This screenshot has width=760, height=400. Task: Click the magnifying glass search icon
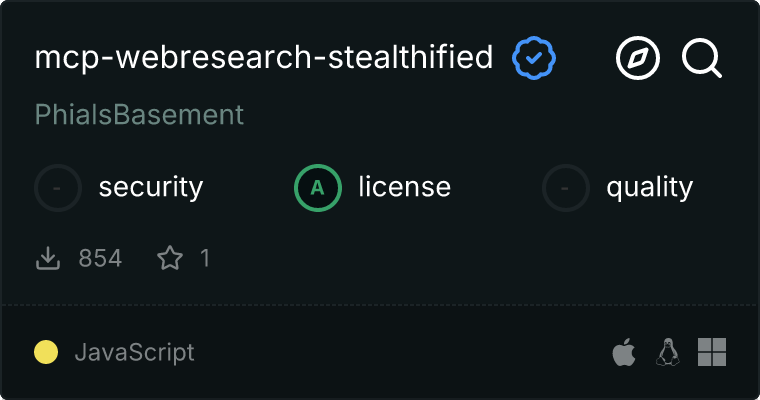[702, 59]
